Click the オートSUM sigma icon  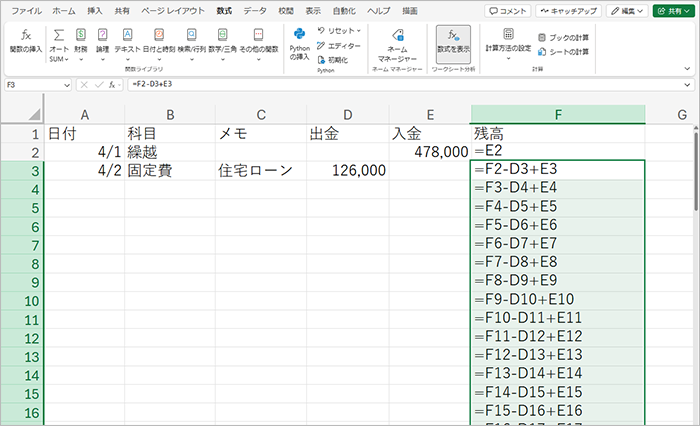point(58,35)
